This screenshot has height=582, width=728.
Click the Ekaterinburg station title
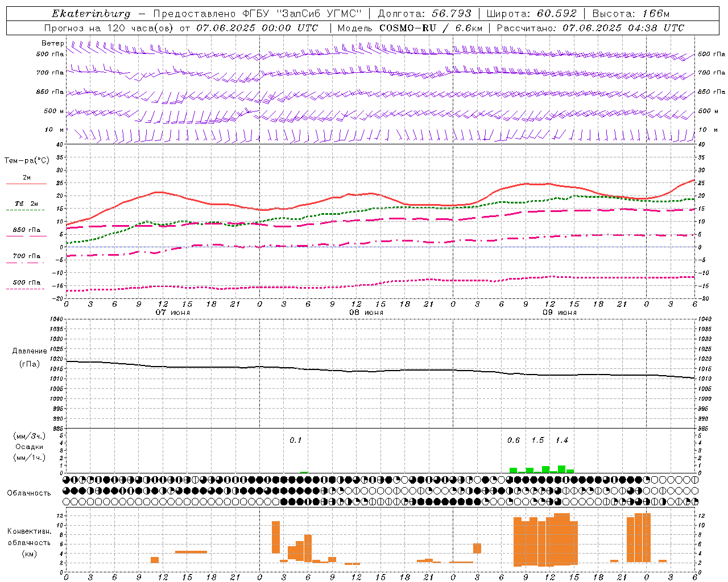click(x=91, y=14)
